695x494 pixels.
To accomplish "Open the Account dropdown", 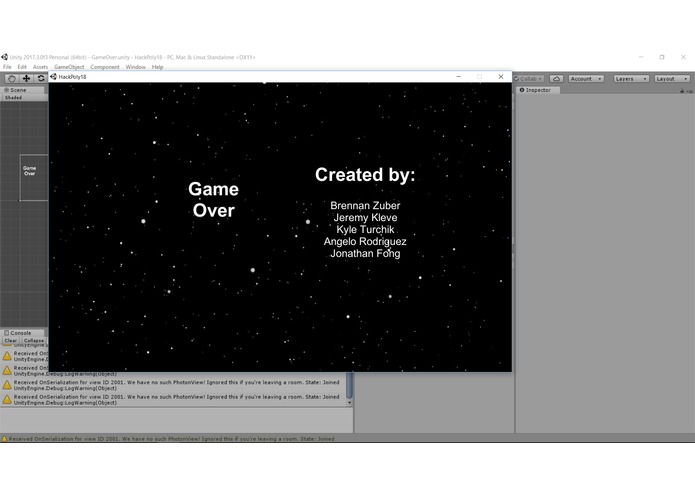I will pos(586,78).
